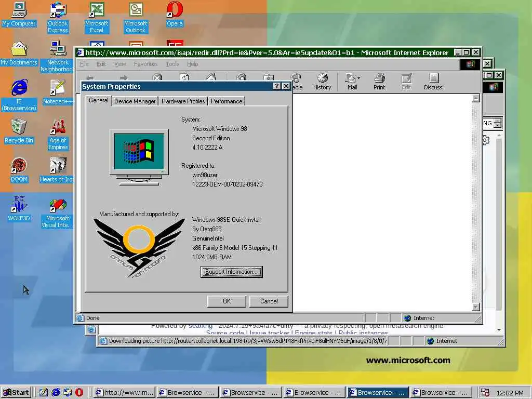Click the spinner arrows beside NG in back window
Screen dimensions: 532x399
click(x=497, y=123)
